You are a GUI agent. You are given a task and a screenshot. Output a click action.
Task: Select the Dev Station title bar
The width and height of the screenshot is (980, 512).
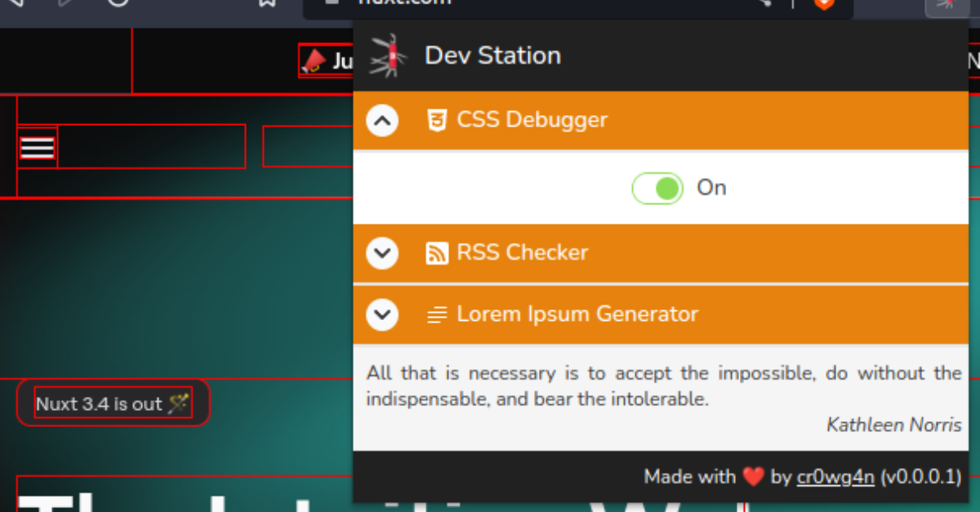492,55
